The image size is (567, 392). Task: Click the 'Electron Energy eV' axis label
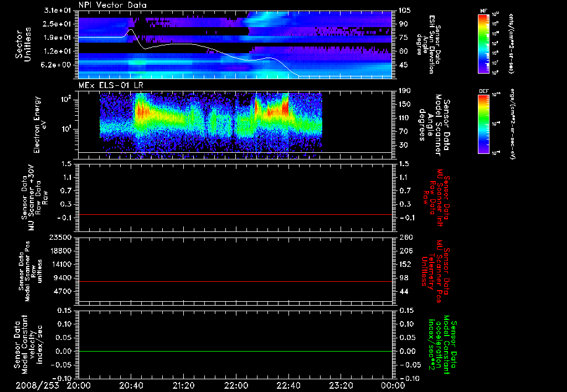tap(41, 125)
